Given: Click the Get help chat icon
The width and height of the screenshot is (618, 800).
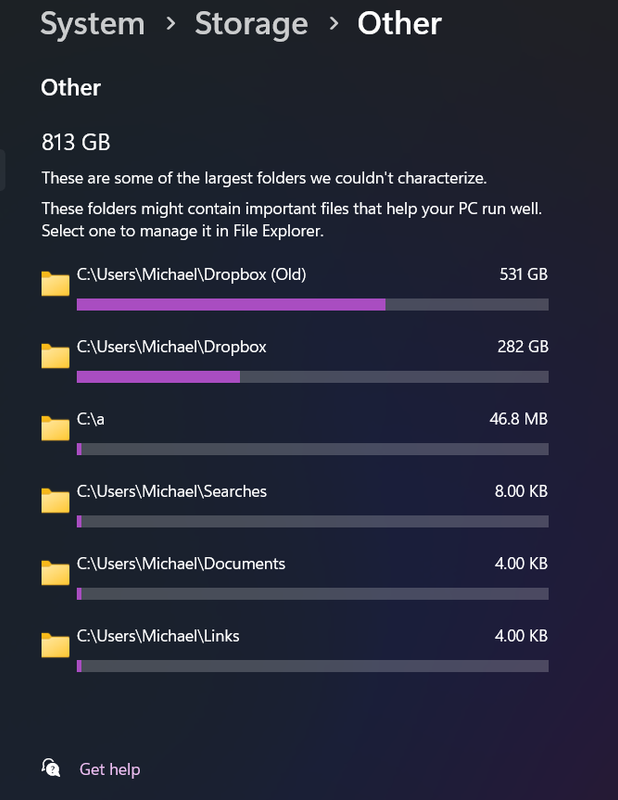Looking at the screenshot, I should pyautogui.click(x=51, y=768).
